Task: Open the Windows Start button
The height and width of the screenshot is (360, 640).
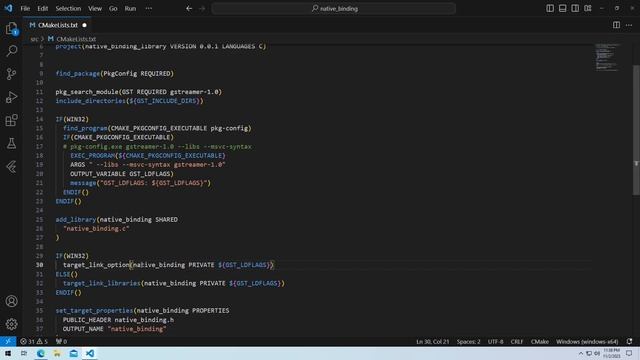Action: (8, 353)
